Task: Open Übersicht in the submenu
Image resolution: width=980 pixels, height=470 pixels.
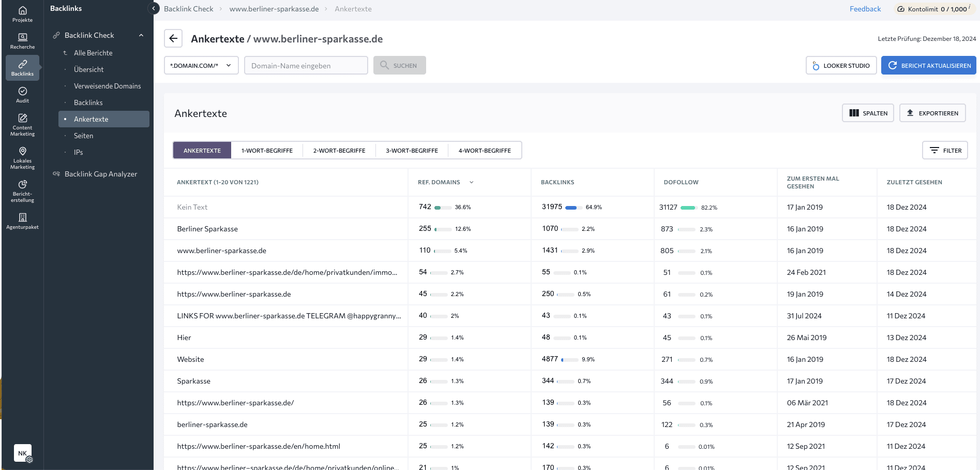Action: 88,69
